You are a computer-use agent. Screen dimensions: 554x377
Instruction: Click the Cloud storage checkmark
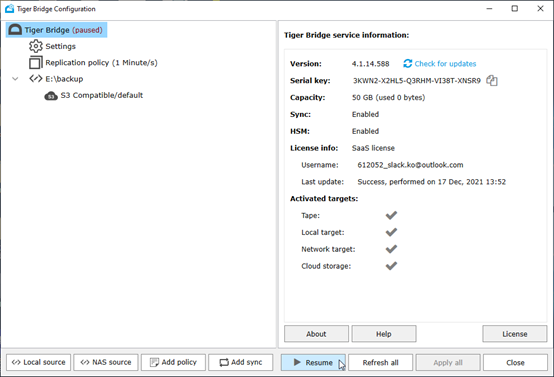[391, 266]
